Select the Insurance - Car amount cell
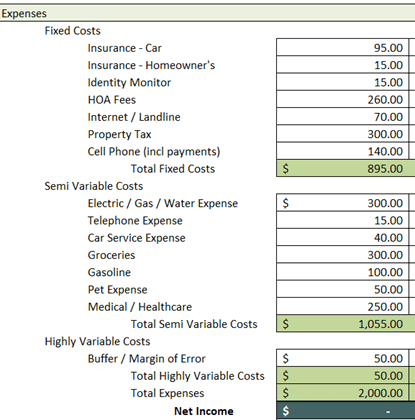The width and height of the screenshot is (415, 420). click(x=343, y=47)
